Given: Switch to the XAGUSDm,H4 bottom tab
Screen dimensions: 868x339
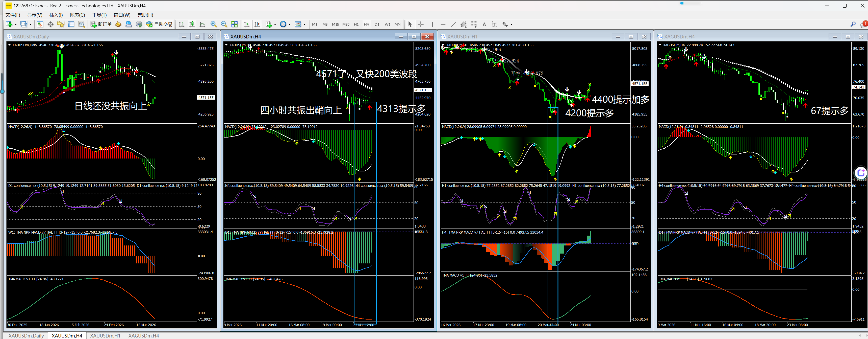Looking at the screenshot, I should pos(144,336).
